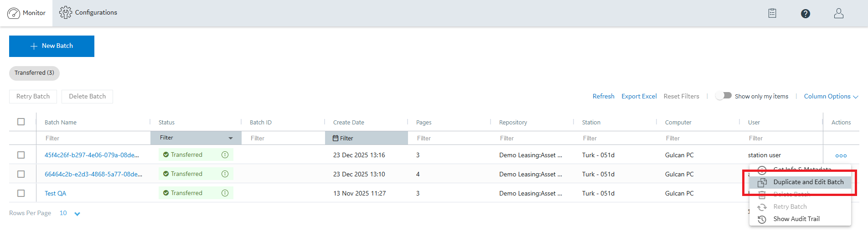This screenshot has height=237, width=868.
Task: Click info icon for Test QA status
Action: point(225,193)
